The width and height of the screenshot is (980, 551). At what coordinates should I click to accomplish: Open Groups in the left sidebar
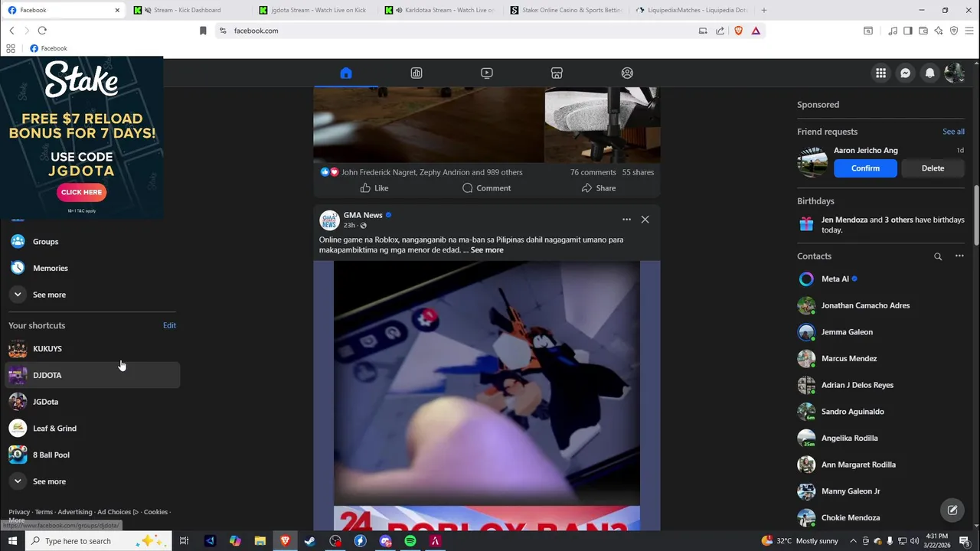point(92,242)
